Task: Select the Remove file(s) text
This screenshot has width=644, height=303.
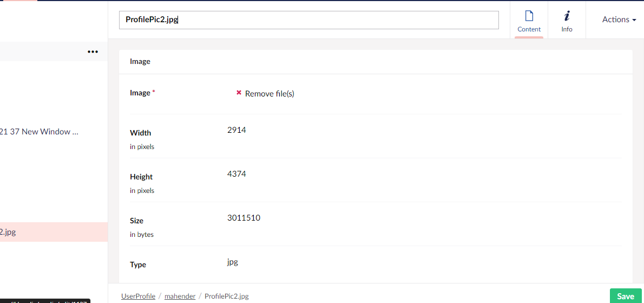Action: 270,94
